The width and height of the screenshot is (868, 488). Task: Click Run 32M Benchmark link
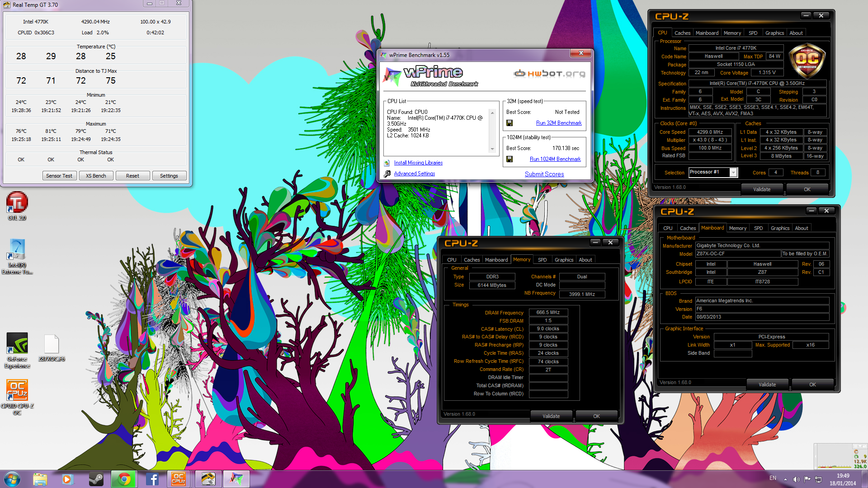point(559,123)
